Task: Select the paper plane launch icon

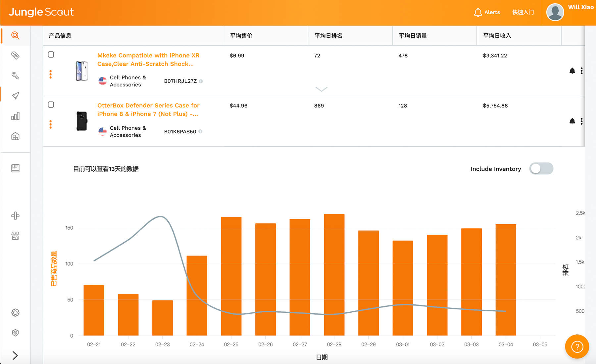Action: 15,96
